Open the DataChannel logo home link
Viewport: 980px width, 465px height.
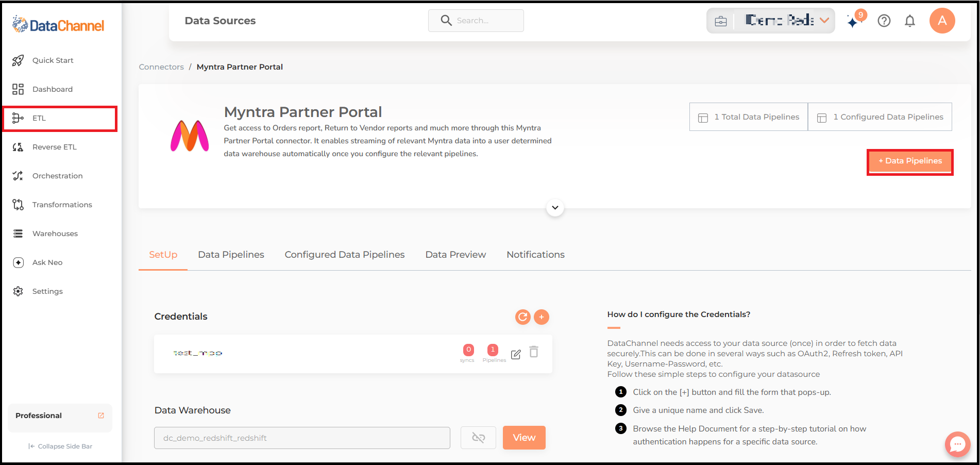58,25
